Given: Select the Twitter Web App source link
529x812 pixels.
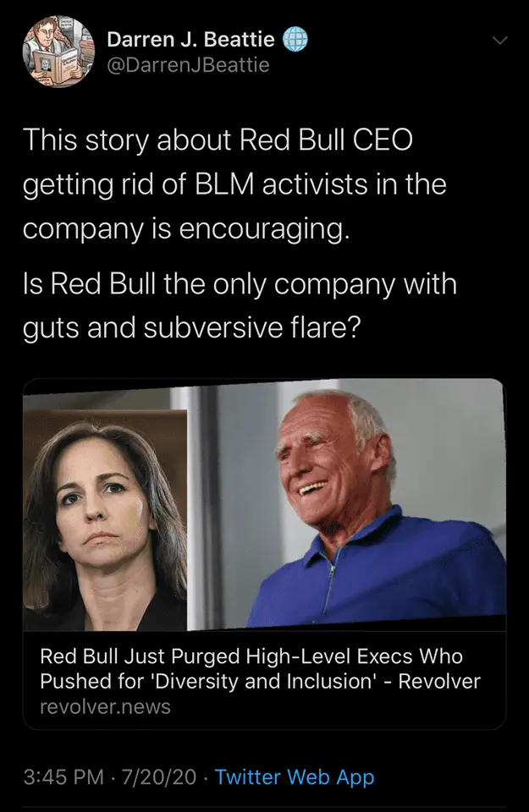Looking at the screenshot, I should (294, 776).
